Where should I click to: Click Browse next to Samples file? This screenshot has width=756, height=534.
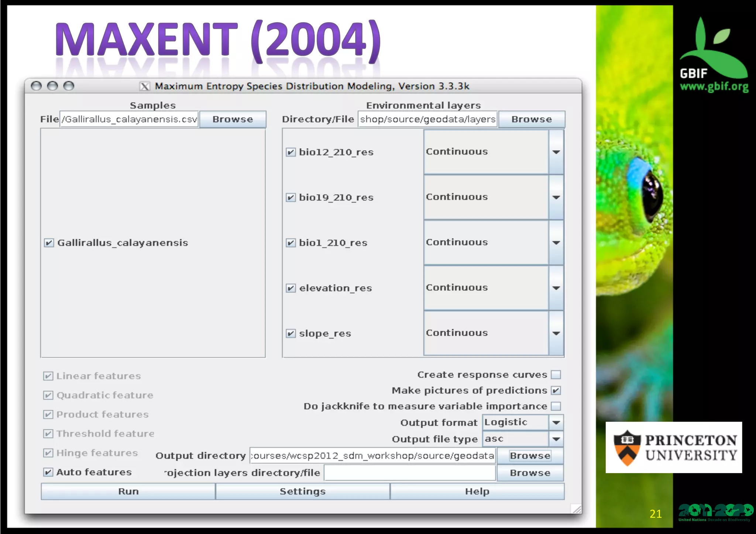pos(233,119)
